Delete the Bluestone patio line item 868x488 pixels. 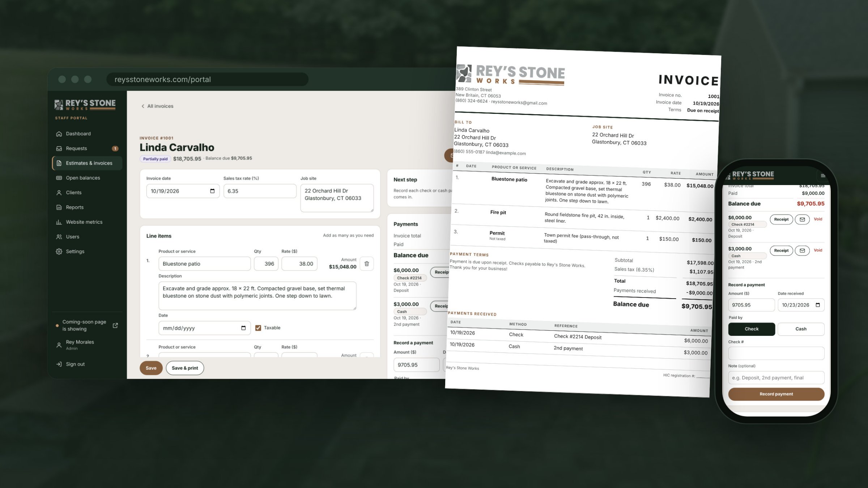366,264
